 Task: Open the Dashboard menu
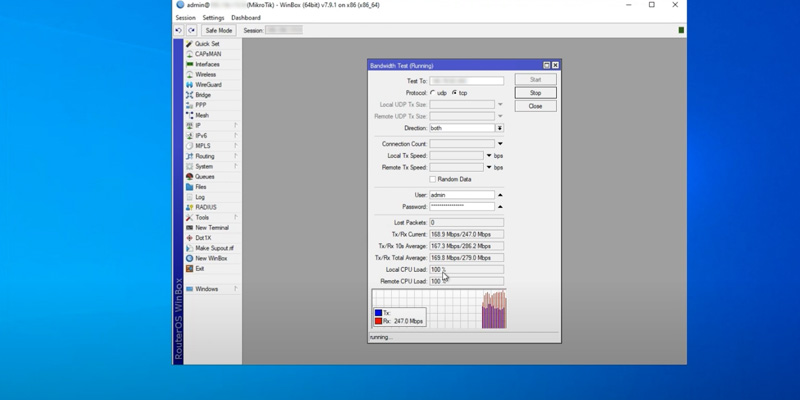[246, 17]
